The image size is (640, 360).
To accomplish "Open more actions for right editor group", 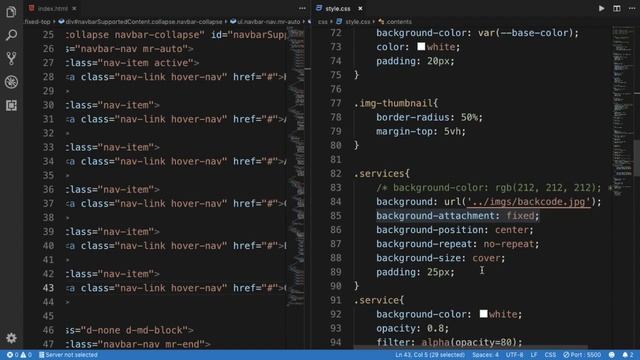I will click(x=632, y=8).
